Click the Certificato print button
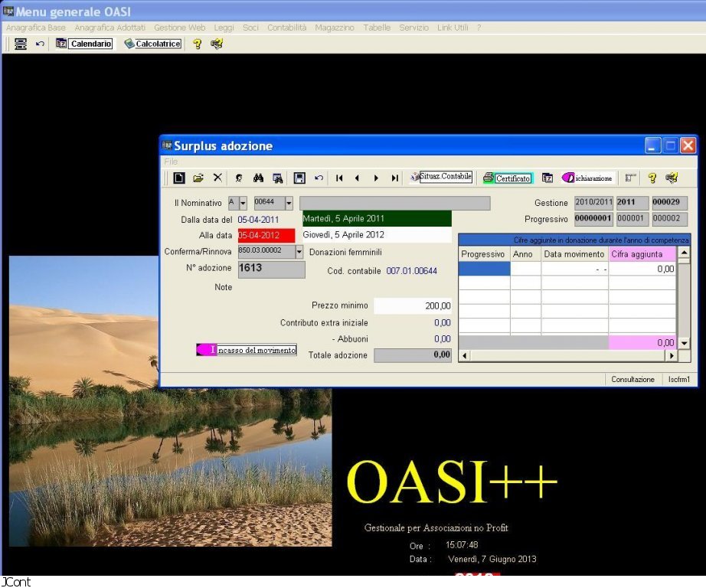This screenshot has height=588, width=706. pyautogui.click(x=507, y=178)
